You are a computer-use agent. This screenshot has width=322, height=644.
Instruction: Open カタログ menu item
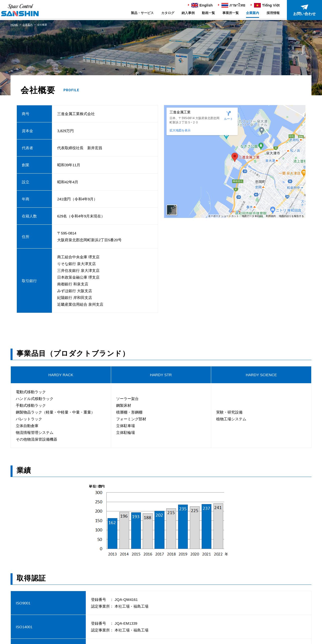[168, 13]
